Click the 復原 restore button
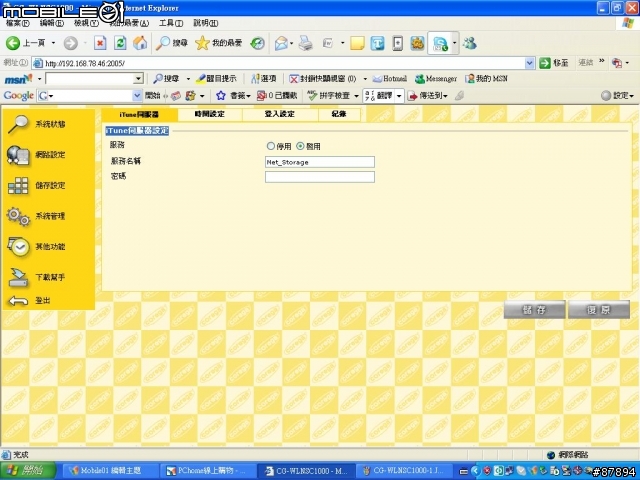640x480 pixels. tap(599, 310)
